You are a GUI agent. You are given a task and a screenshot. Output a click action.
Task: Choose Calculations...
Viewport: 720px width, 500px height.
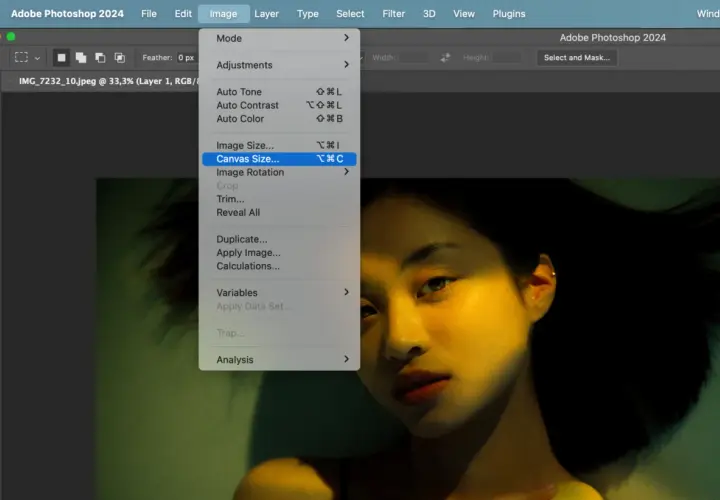279,266
